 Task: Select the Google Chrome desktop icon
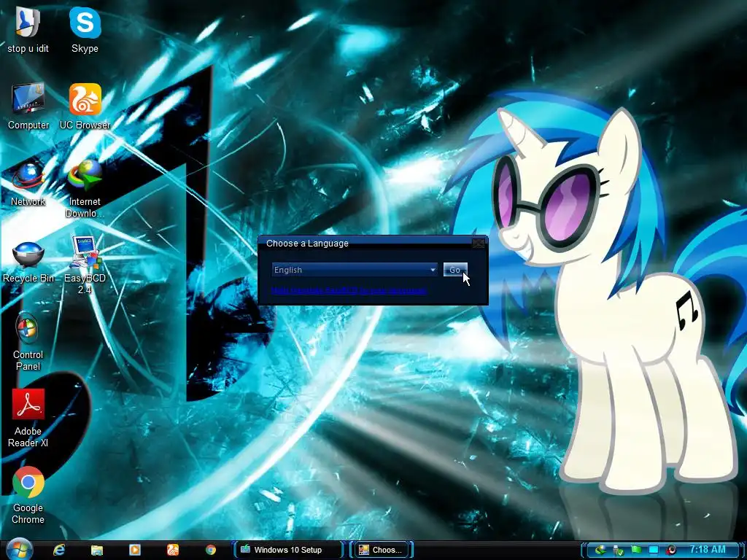pyautogui.click(x=28, y=495)
